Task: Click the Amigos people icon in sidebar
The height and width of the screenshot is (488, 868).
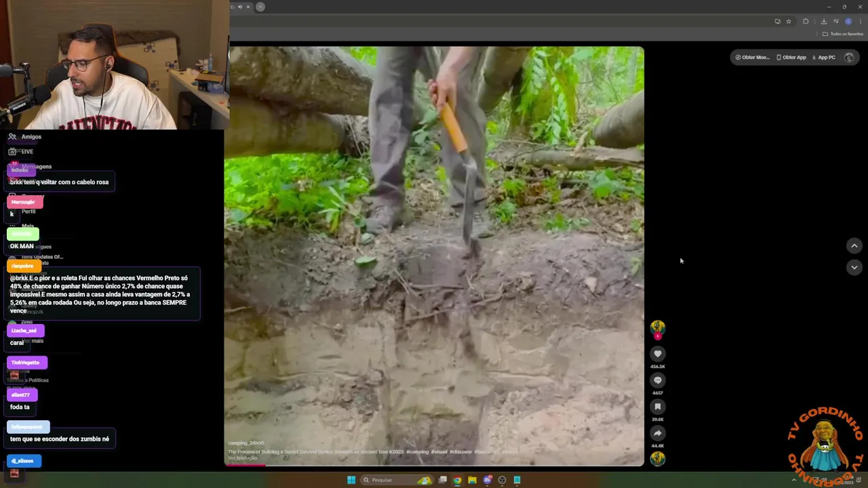Action: coord(12,137)
